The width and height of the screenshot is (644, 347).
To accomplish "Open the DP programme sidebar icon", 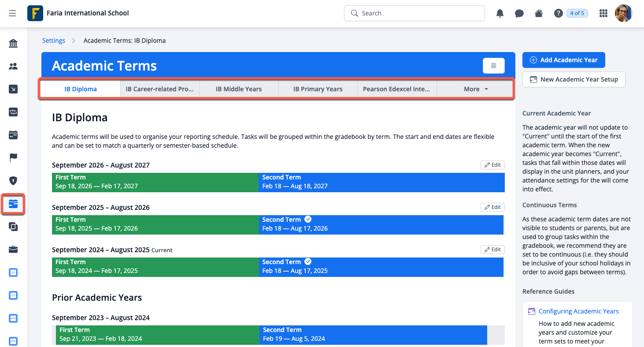I will pos(13,272).
